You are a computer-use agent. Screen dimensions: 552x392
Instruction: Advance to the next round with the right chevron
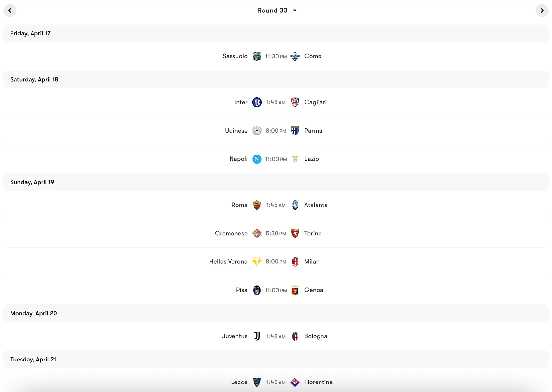(x=542, y=10)
